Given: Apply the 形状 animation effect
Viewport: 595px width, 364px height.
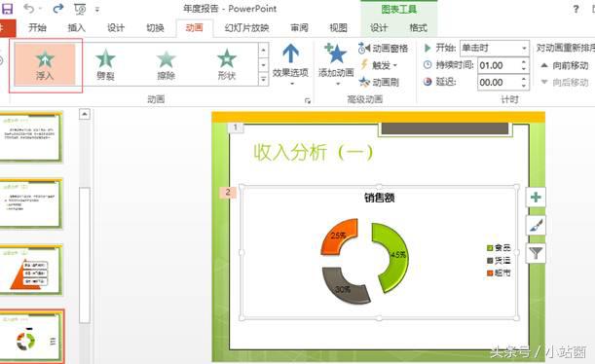Looking at the screenshot, I should tap(227, 64).
